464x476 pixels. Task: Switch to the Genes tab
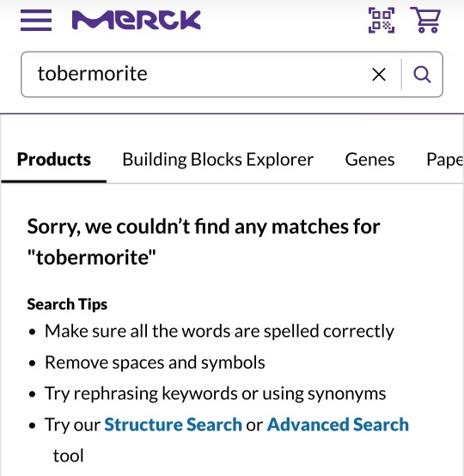pyautogui.click(x=369, y=160)
